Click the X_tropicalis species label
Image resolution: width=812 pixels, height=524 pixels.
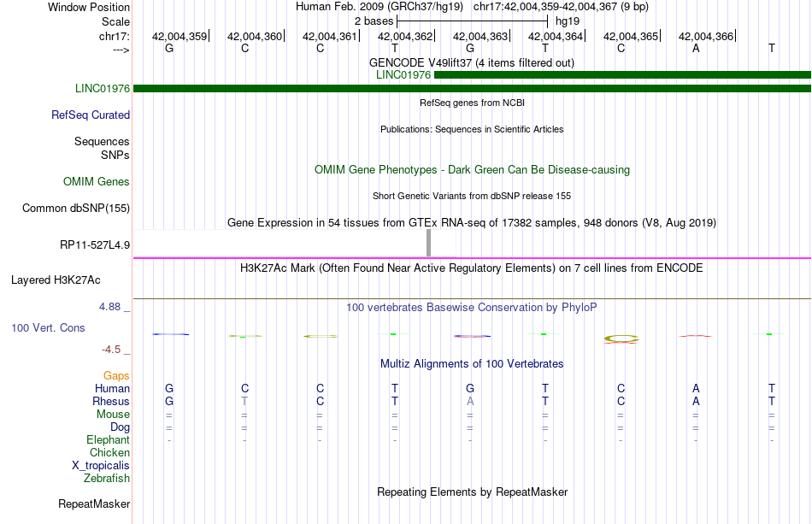pyautogui.click(x=101, y=466)
